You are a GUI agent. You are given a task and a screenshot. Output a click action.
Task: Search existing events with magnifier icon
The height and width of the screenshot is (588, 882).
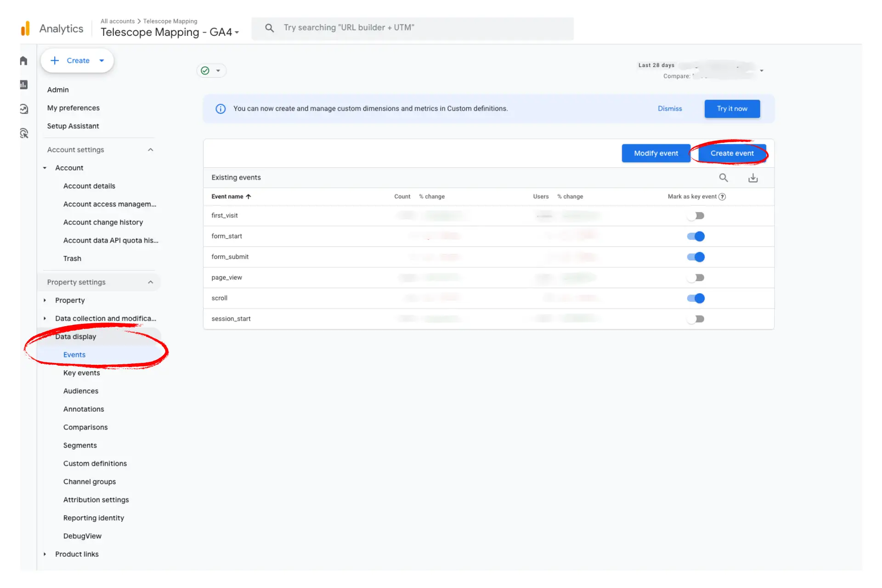point(724,178)
